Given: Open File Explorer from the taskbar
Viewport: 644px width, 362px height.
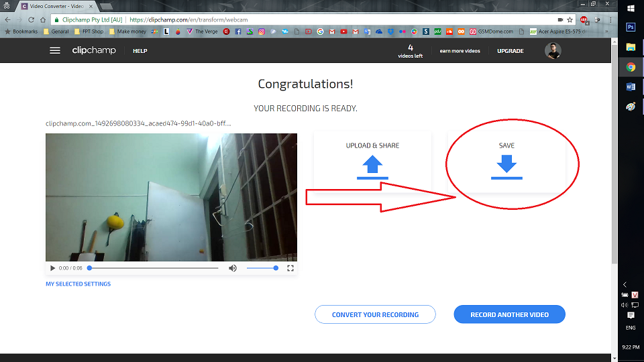Looking at the screenshot, I should [x=631, y=47].
